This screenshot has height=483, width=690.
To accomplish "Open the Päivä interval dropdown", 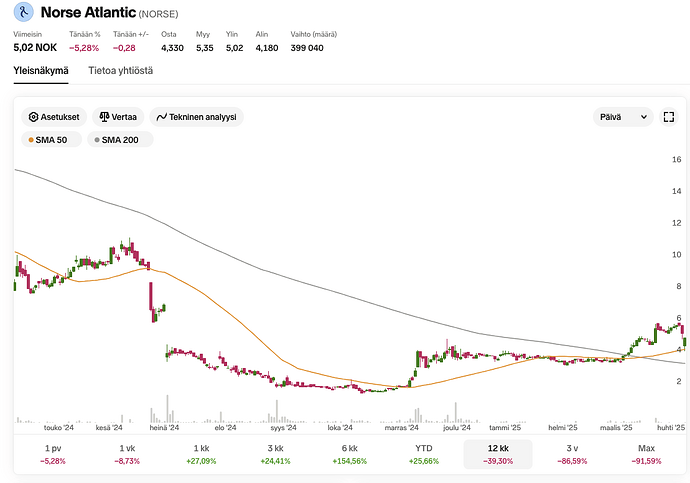I will tap(622, 117).
